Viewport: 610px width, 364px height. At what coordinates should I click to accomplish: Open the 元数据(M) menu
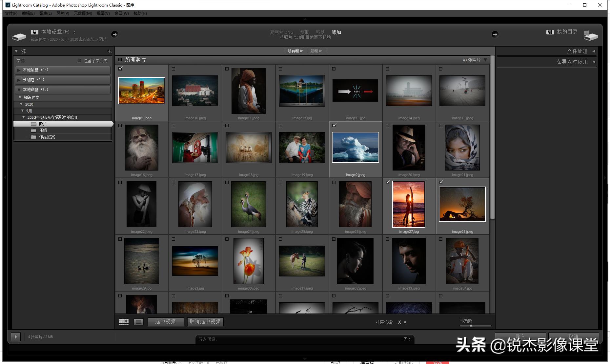(x=83, y=13)
